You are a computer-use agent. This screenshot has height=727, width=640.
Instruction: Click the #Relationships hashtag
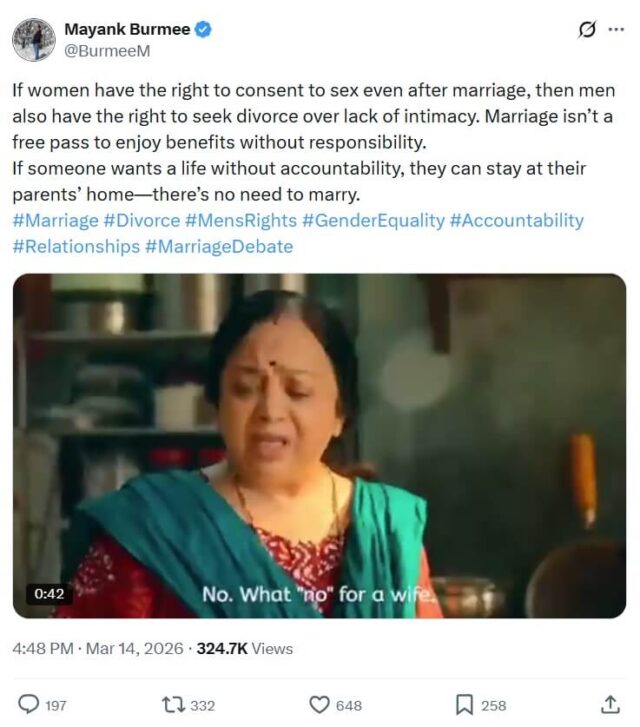(76, 246)
